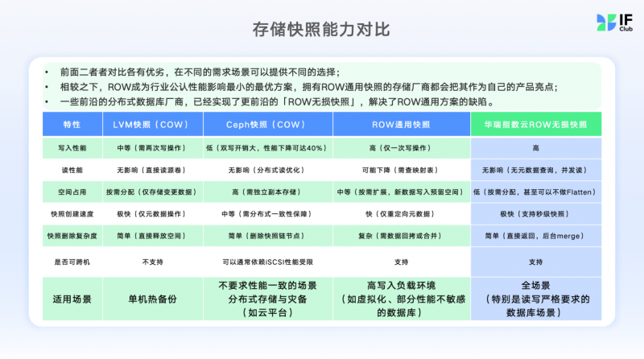Click cell 极快（仅元数据操作）

153,214
